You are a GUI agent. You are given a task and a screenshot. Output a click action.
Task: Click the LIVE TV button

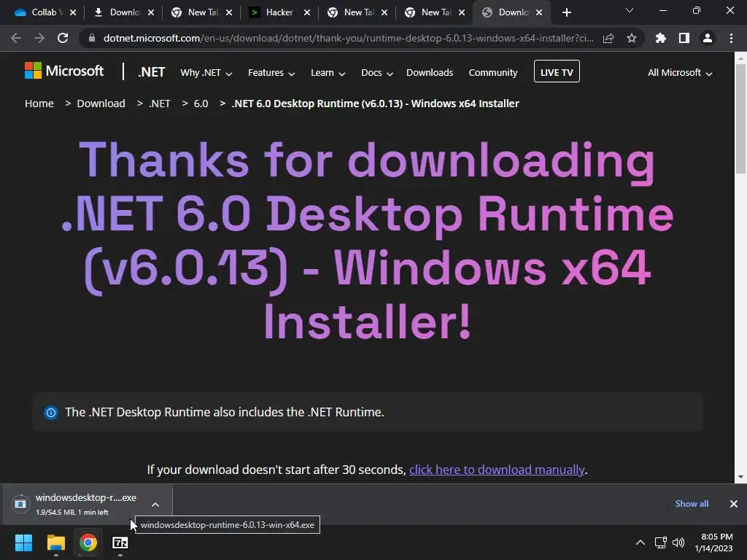point(557,71)
